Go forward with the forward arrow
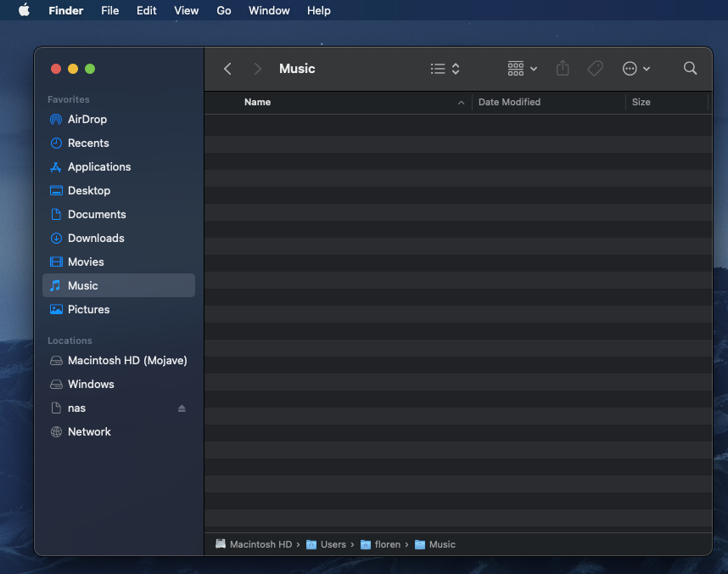This screenshot has height=574, width=728. click(x=258, y=69)
